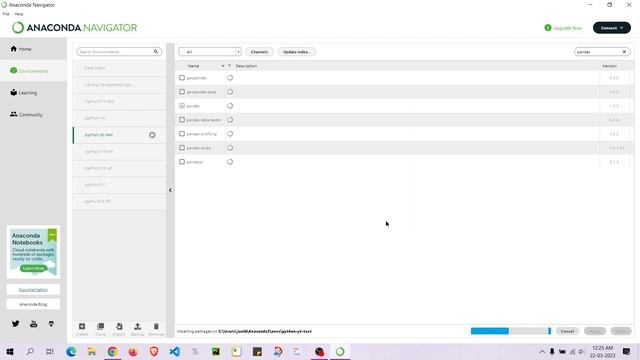The image size is (640, 360).
Task: Cancel the package installation
Action: coord(567,331)
